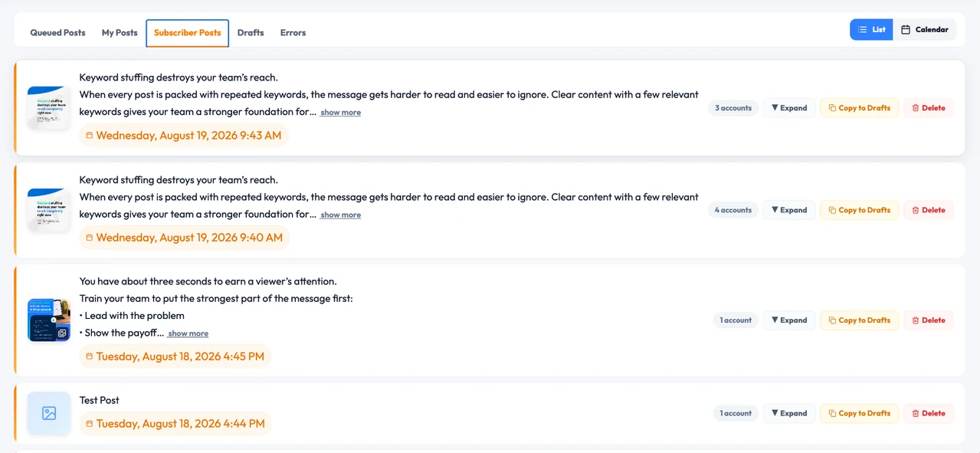Open thumbnail of the 9:43 AM post
This screenshot has height=453, width=980.
(49, 107)
